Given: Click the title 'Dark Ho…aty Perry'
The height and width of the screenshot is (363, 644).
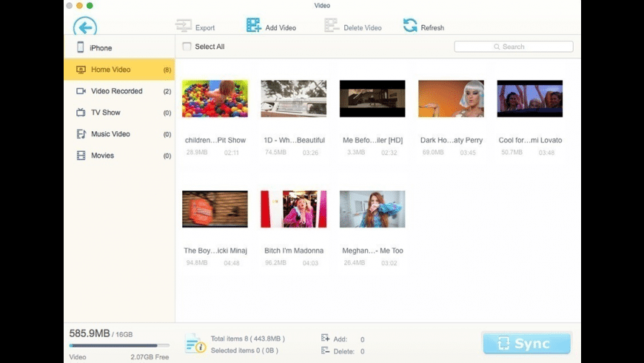Looking at the screenshot, I should [x=452, y=140].
